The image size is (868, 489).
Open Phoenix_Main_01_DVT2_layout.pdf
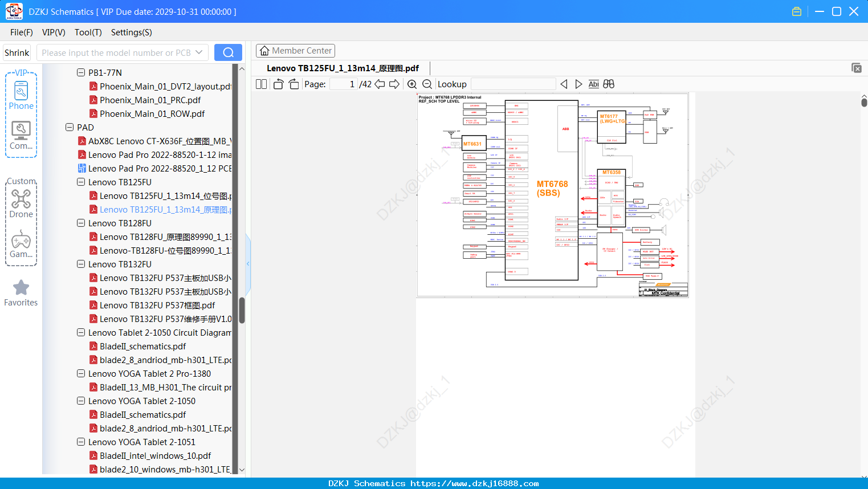[x=161, y=86]
